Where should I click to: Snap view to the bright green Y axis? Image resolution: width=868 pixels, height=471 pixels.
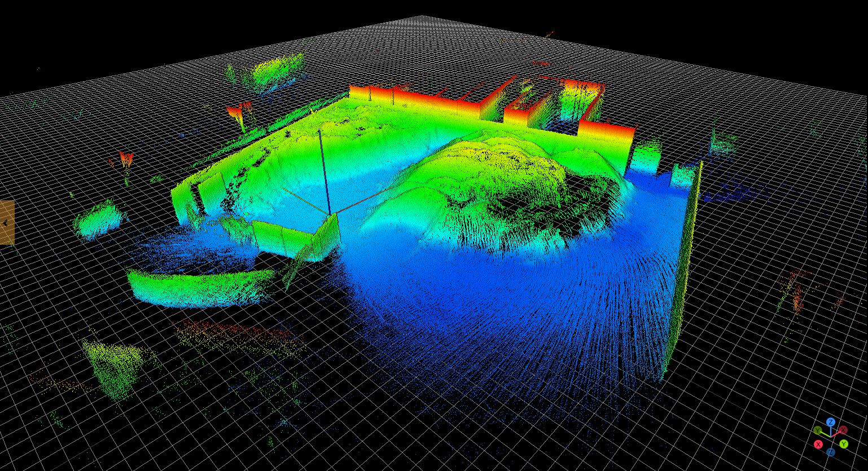click(843, 444)
